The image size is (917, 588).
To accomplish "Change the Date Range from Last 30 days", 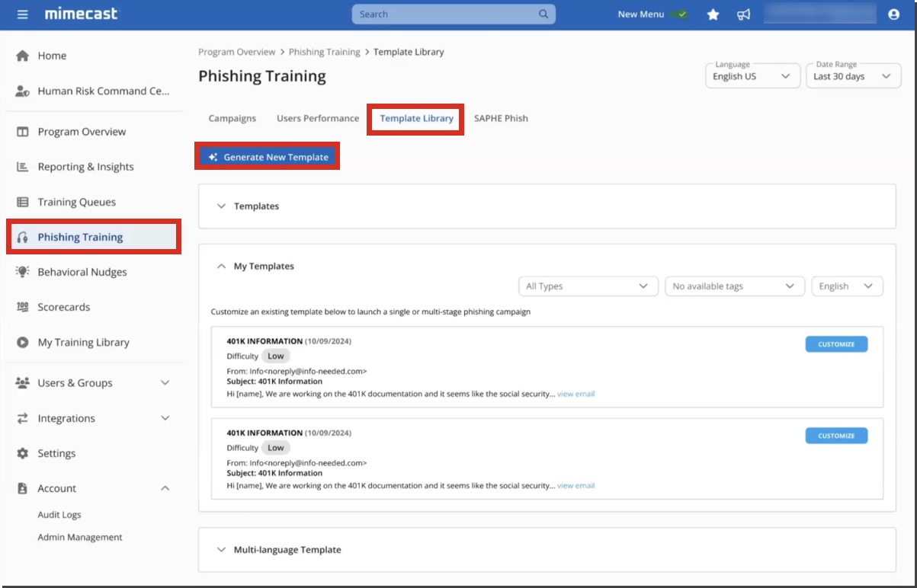I will pyautogui.click(x=853, y=76).
